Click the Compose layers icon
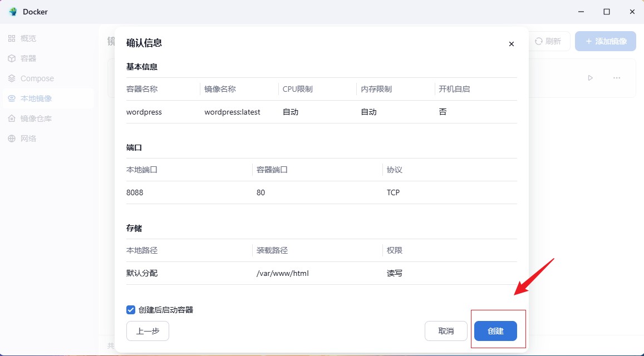The height and width of the screenshot is (356, 644). (x=12, y=78)
